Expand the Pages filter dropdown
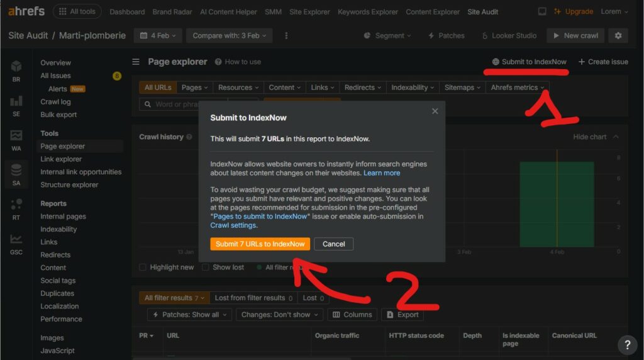The height and width of the screenshot is (360, 644). (194, 87)
